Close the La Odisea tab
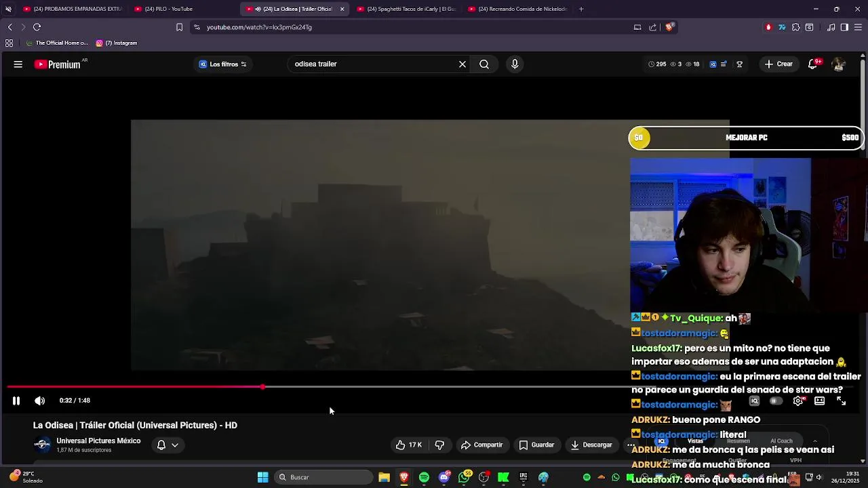The image size is (868, 488). (342, 9)
